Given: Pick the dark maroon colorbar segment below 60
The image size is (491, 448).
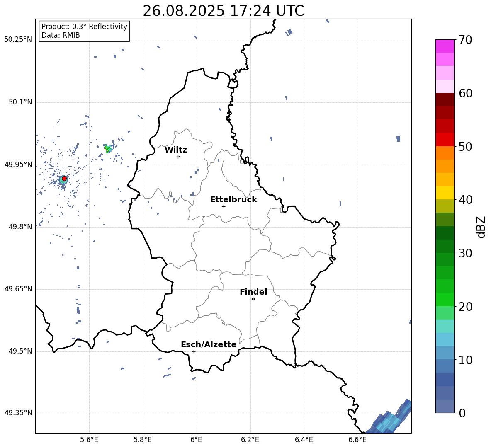Looking at the screenshot, I should [445, 100].
